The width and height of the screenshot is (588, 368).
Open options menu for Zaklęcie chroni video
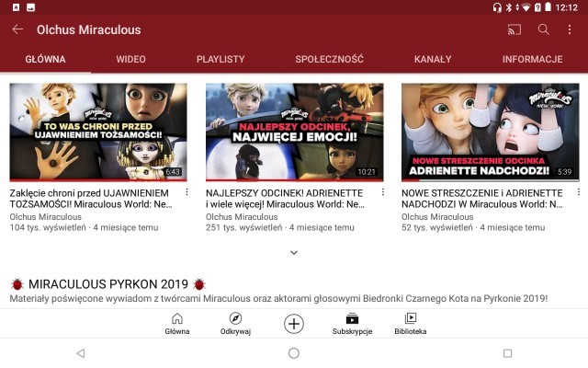coord(187,192)
